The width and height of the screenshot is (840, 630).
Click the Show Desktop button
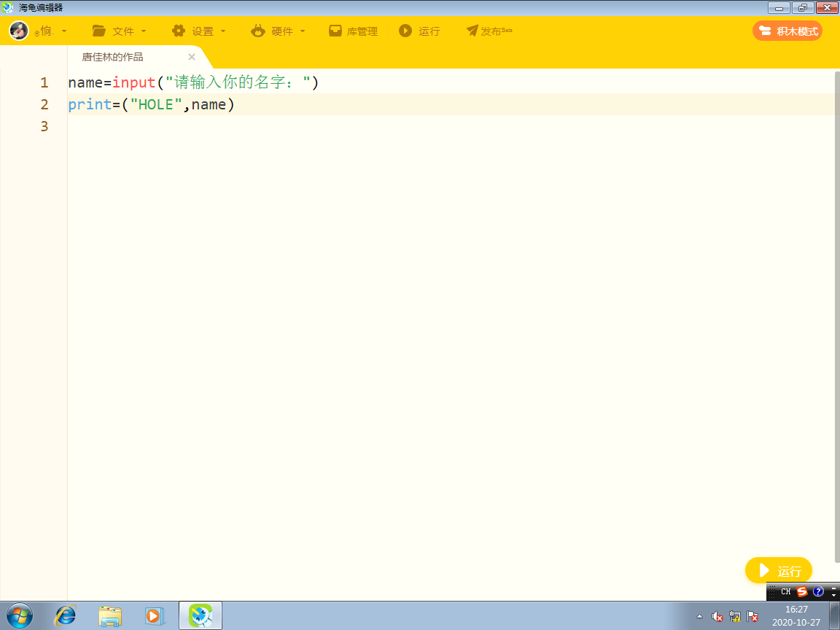click(833, 615)
